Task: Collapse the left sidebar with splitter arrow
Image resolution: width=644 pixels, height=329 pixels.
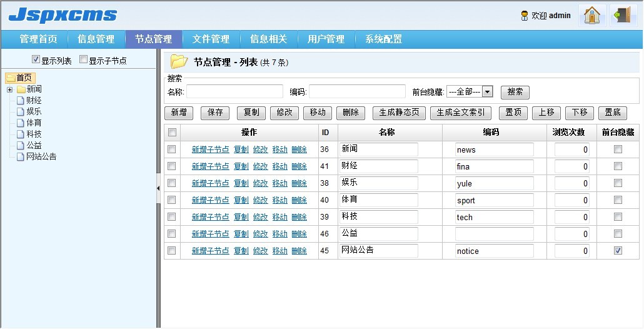Action: 158,188
